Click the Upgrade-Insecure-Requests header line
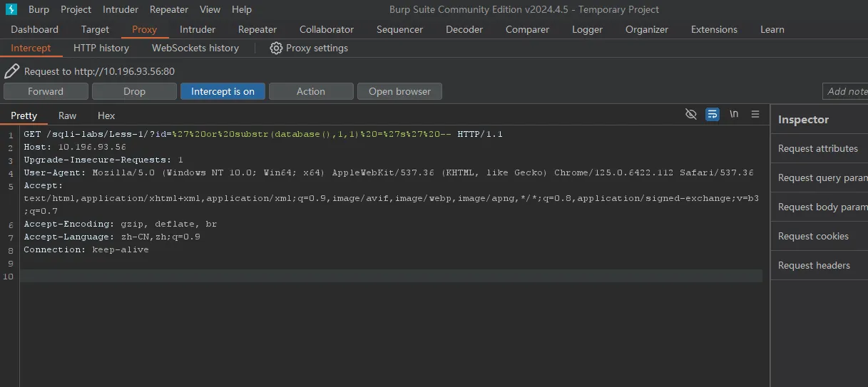868x387 pixels. pos(103,160)
